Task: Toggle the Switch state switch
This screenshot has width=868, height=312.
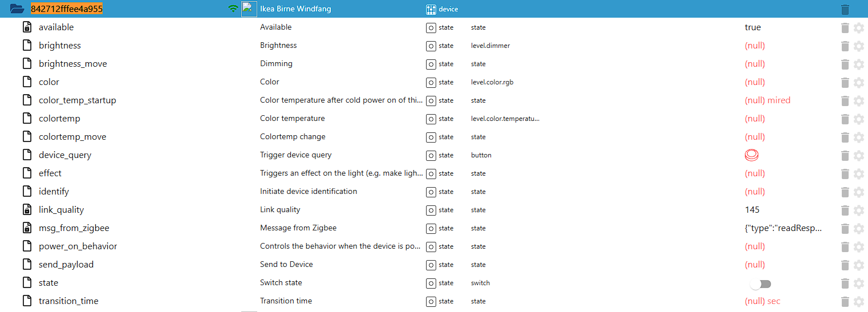Action: pyautogui.click(x=760, y=283)
